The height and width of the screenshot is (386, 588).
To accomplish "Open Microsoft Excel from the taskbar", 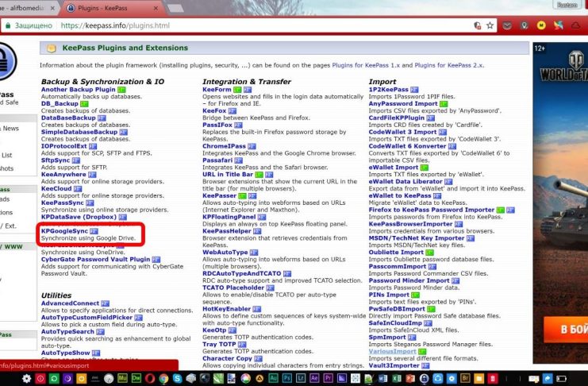I will pyautogui.click(x=397, y=379).
